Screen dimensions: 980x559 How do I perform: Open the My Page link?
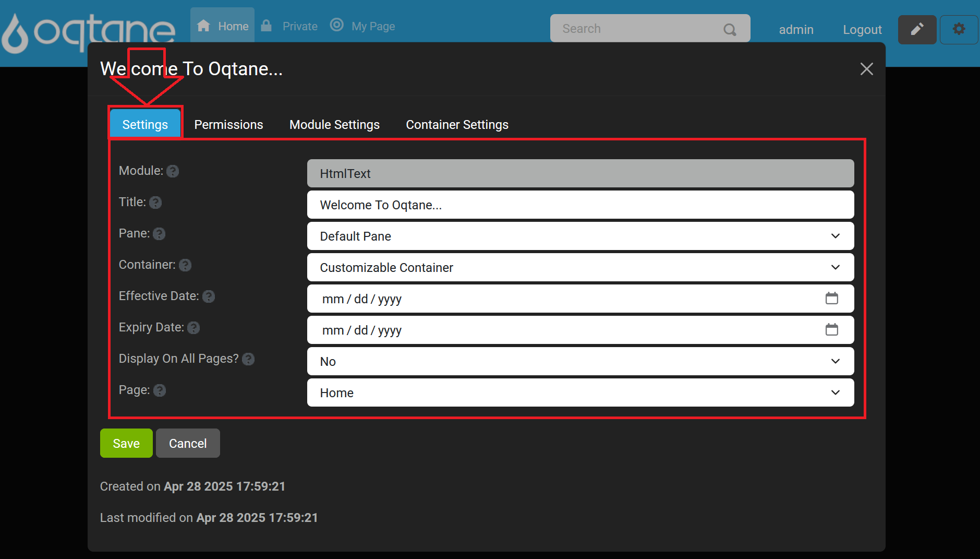tap(373, 26)
